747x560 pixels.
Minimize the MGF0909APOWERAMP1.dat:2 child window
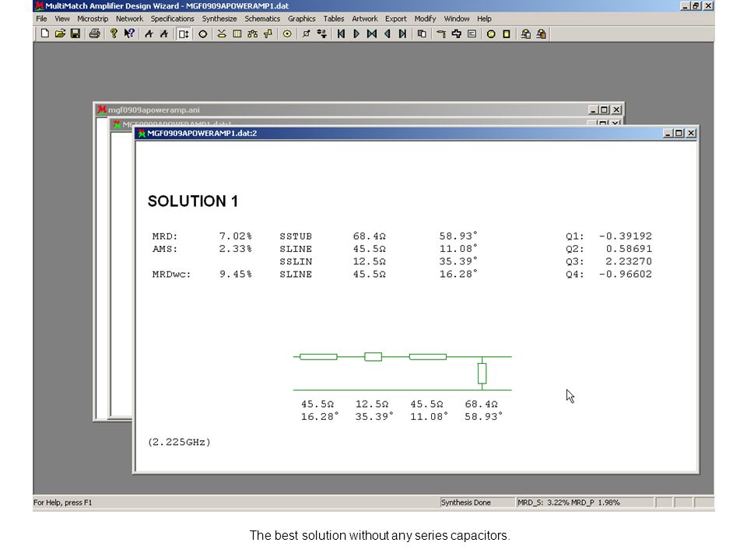(668, 133)
